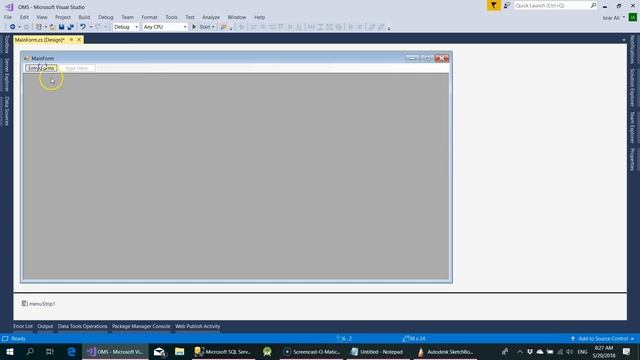640x360 pixels.
Task: Open the Server Explorer side tab
Action: pyautogui.click(x=7, y=75)
